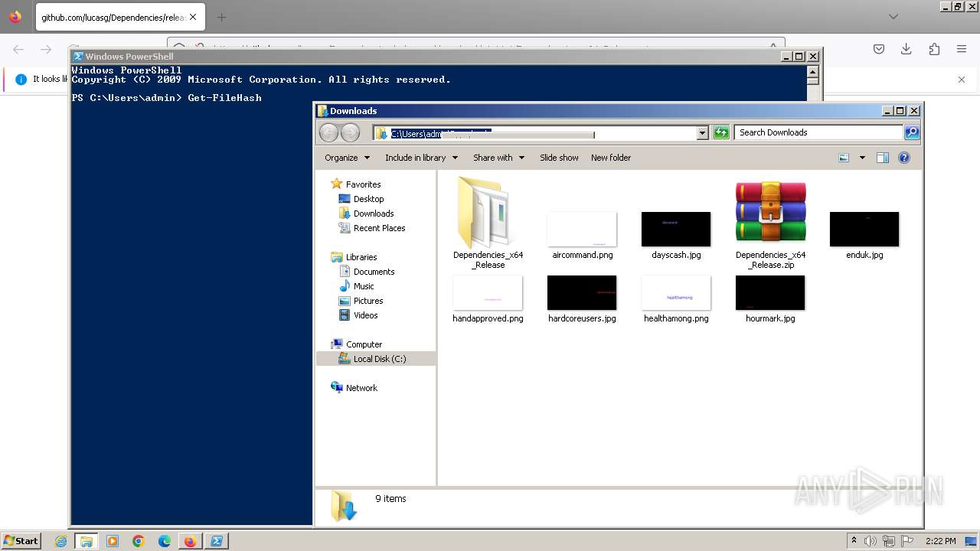The width and height of the screenshot is (980, 551).
Task: Open Downloads in Favorites
Action: point(374,214)
